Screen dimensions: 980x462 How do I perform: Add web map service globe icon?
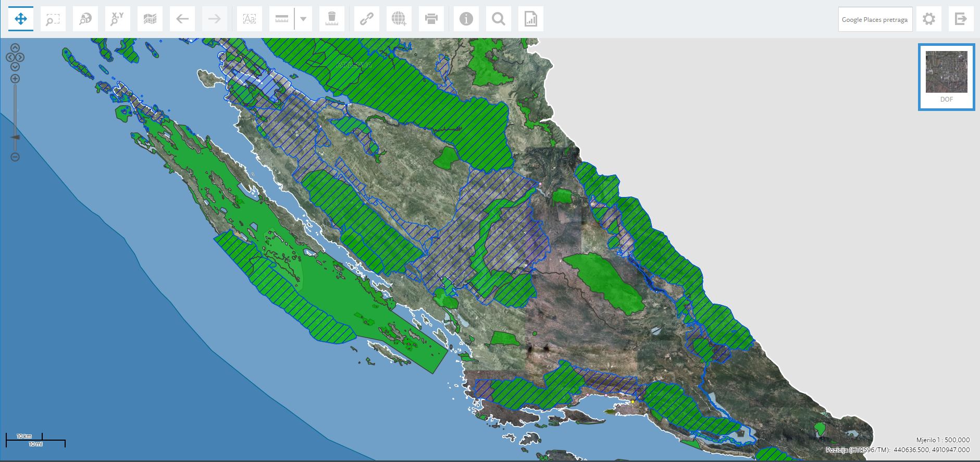pos(399,19)
